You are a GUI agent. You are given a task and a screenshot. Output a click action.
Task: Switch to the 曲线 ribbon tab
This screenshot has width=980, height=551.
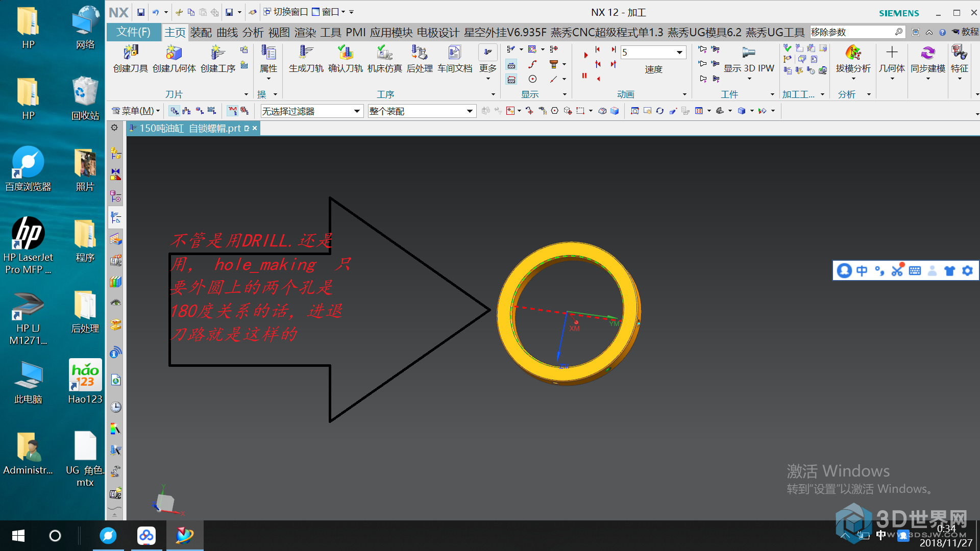coord(227,32)
